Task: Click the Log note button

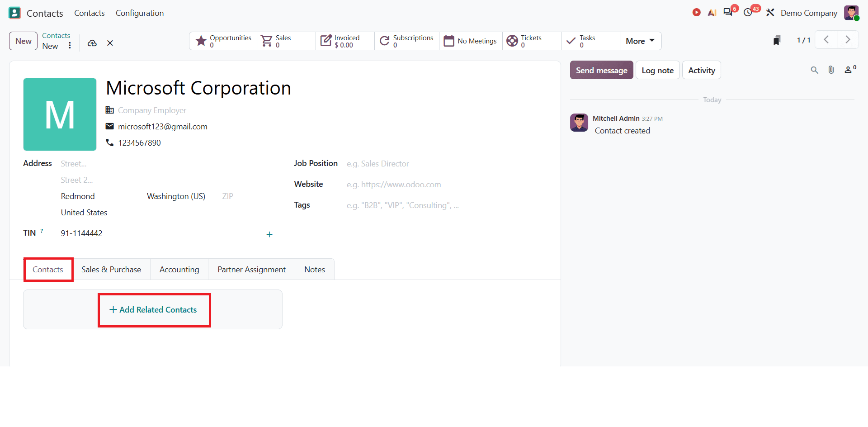Action: click(x=658, y=70)
